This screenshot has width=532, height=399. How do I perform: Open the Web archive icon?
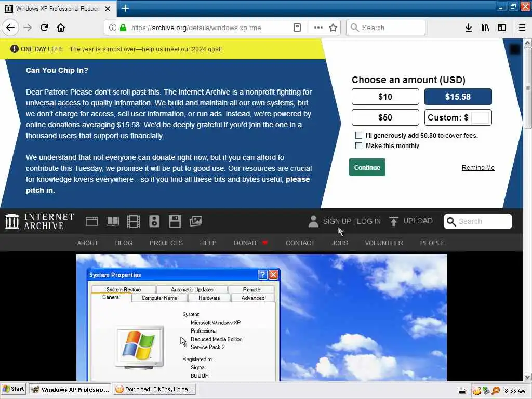coord(91,221)
